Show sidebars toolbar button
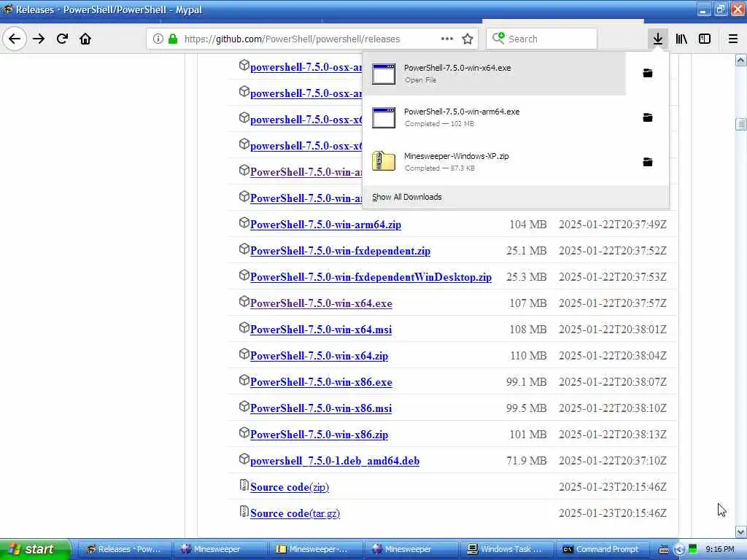This screenshot has height=560, width=747. pyautogui.click(x=705, y=39)
